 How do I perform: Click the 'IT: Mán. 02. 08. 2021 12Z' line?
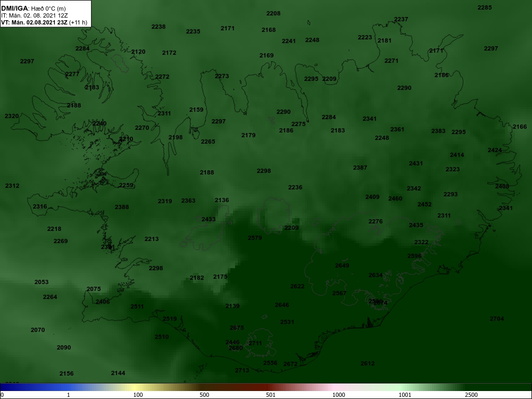pos(34,15)
